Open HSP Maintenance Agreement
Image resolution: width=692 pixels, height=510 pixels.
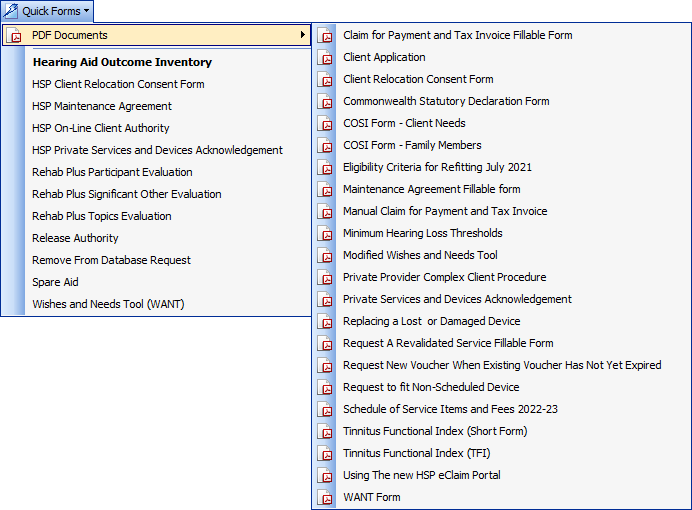pyautogui.click(x=102, y=106)
